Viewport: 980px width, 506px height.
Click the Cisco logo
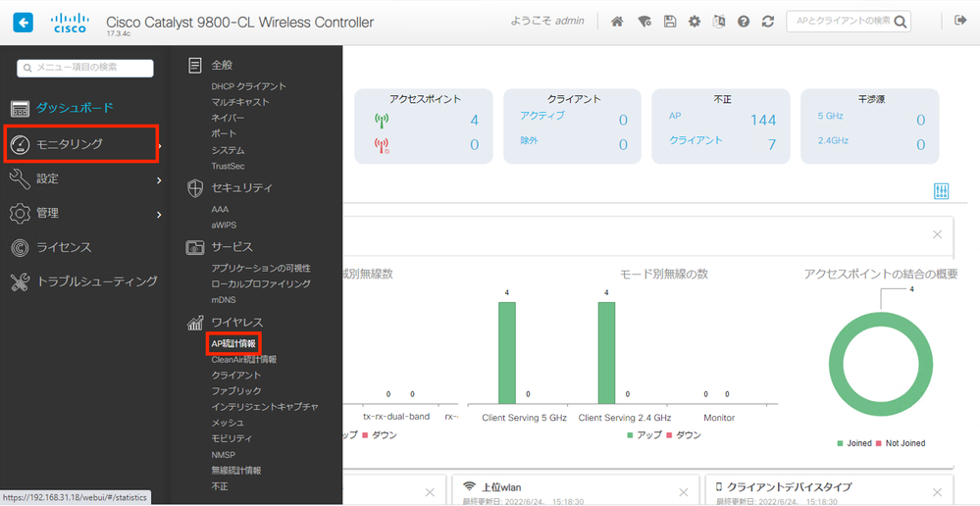click(x=69, y=24)
